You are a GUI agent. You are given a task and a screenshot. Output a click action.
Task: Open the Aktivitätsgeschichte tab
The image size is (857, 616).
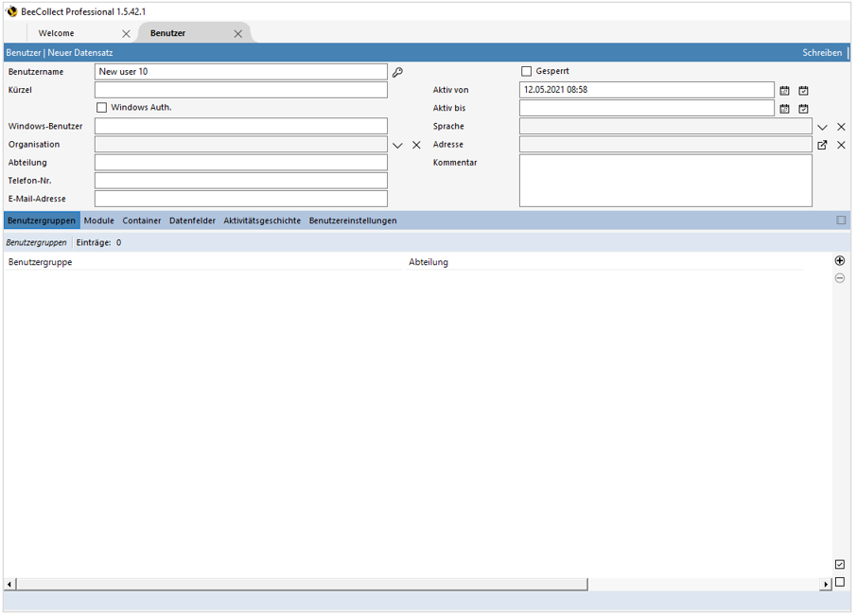pos(262,220)
